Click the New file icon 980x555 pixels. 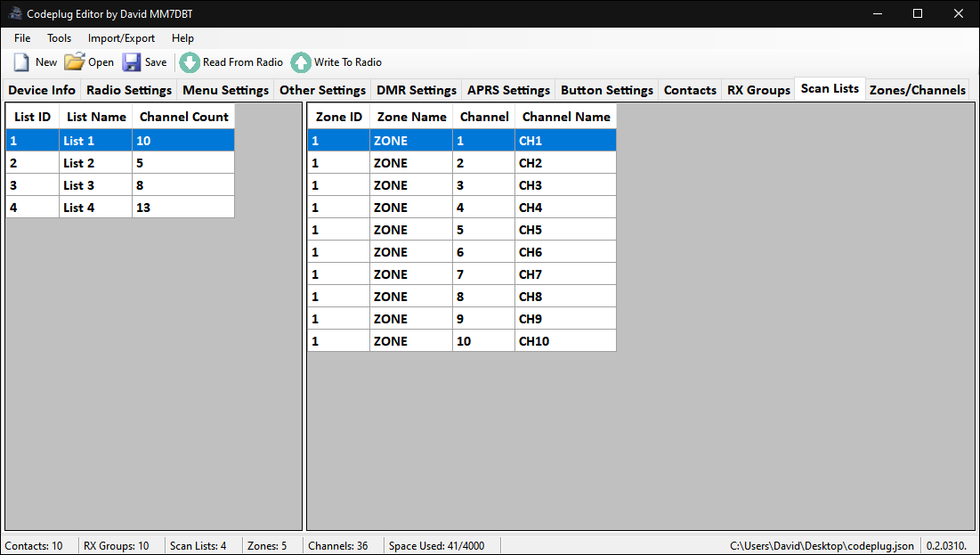click(x=21, y=62)
